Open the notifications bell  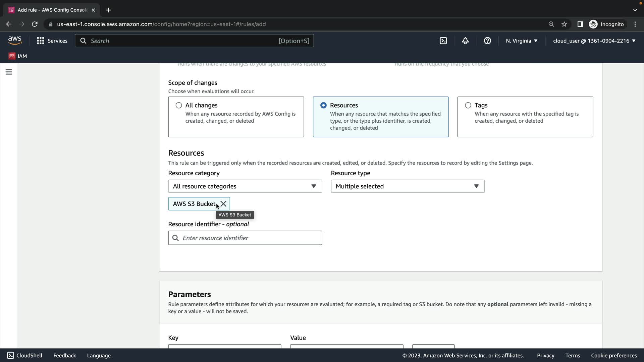tap(465, 41)
